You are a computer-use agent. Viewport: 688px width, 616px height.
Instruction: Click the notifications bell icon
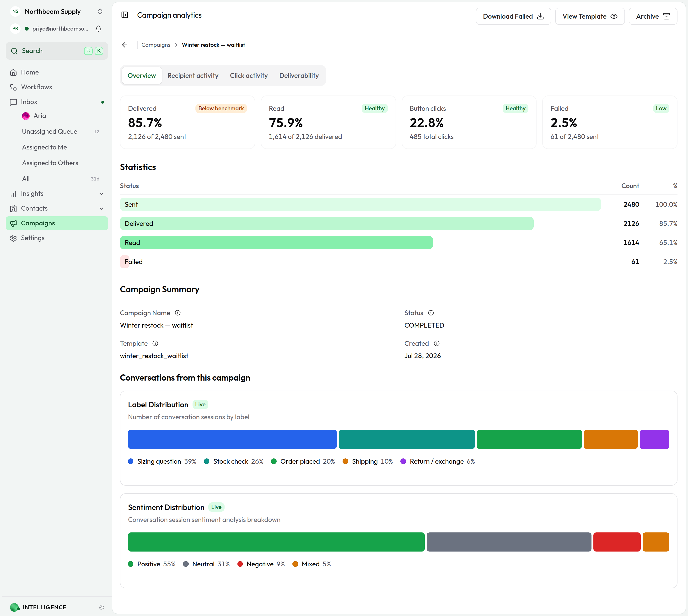pyautogui.click(x=98, y=28)
